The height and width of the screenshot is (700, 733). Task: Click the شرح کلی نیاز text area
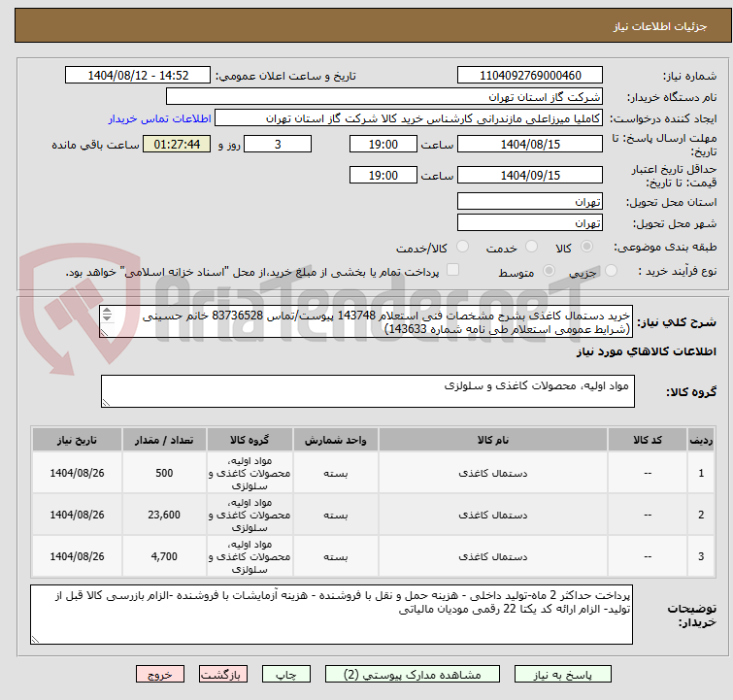366,321
